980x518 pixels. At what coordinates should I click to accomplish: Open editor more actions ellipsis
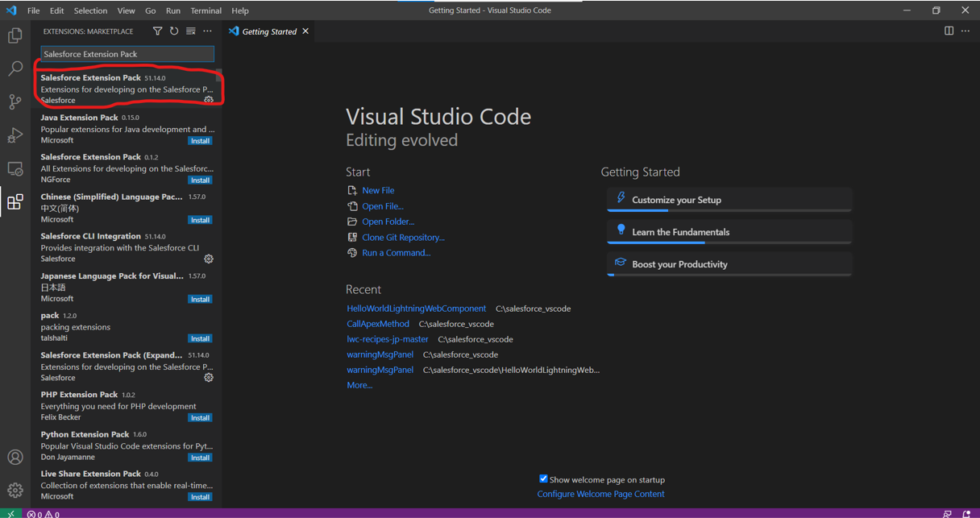click(965, 31)
